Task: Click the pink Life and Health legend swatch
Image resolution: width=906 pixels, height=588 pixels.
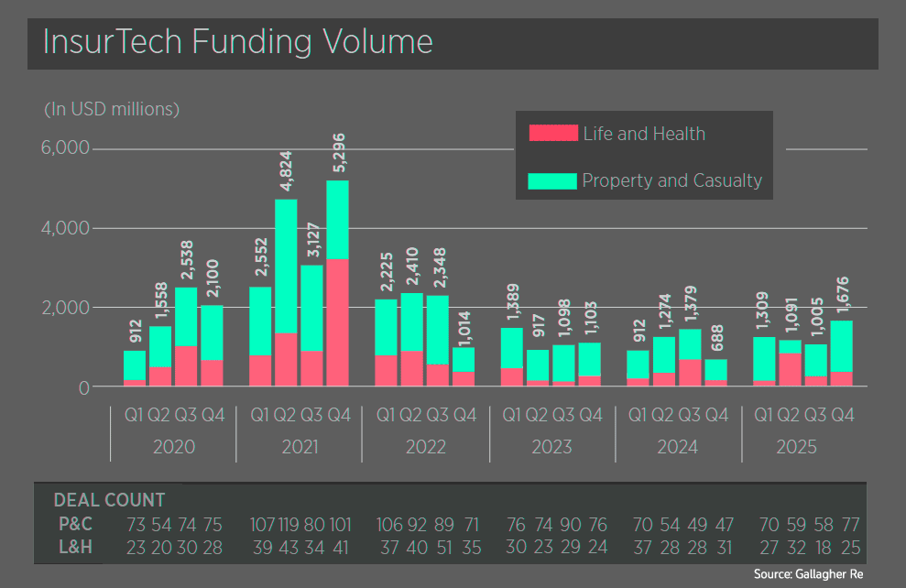Action: [x=553, y=134]
